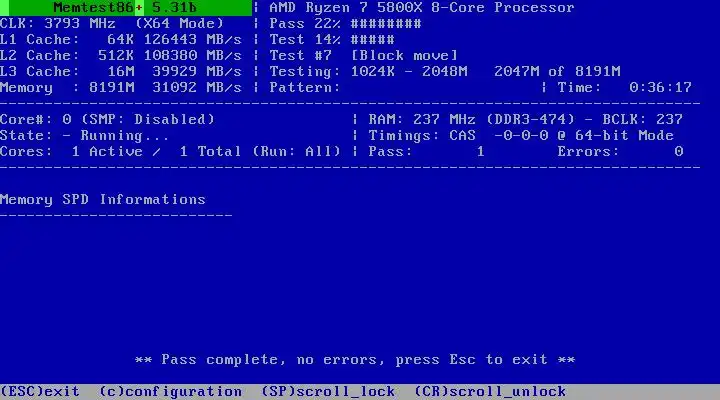Viewport: 720px width, 400px height.
Task: Click the (ESC)exit option in bottom bar
Action: coord(40,391)
